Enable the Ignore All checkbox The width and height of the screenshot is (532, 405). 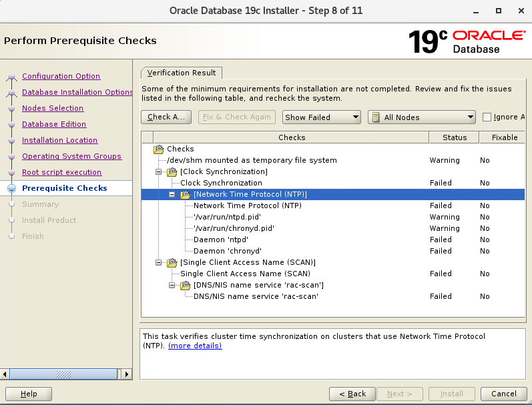pos(487,117)
